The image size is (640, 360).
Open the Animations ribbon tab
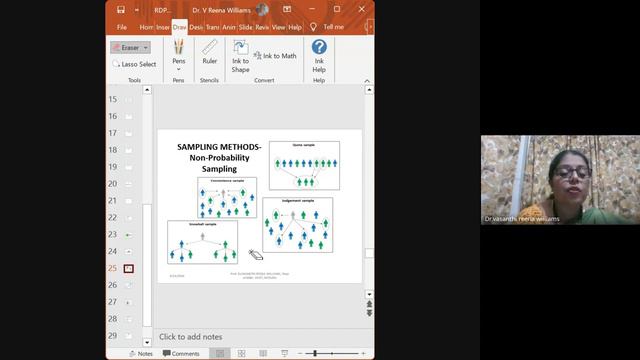click(229, 27)
